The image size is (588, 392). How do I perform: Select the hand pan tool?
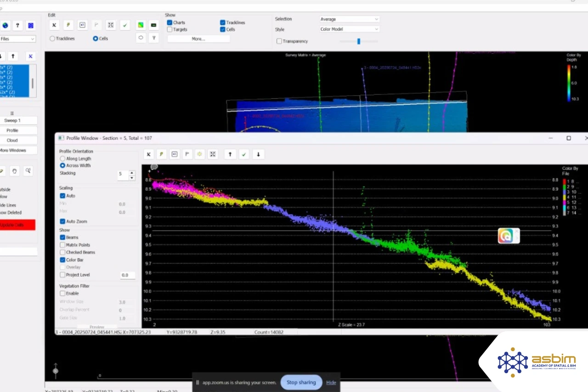pyautogui.click(x=15, y=171)
